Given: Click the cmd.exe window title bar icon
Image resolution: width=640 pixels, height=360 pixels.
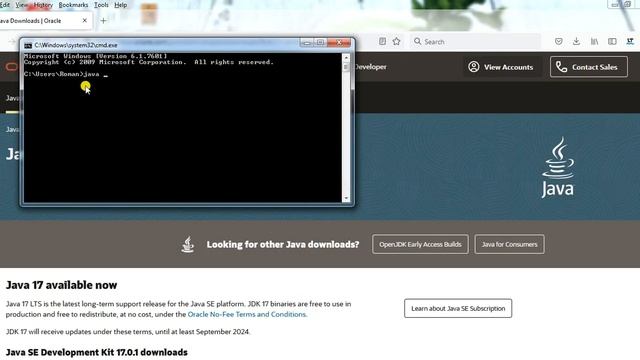Looking at the screenshot, I should tap(28, 45).
